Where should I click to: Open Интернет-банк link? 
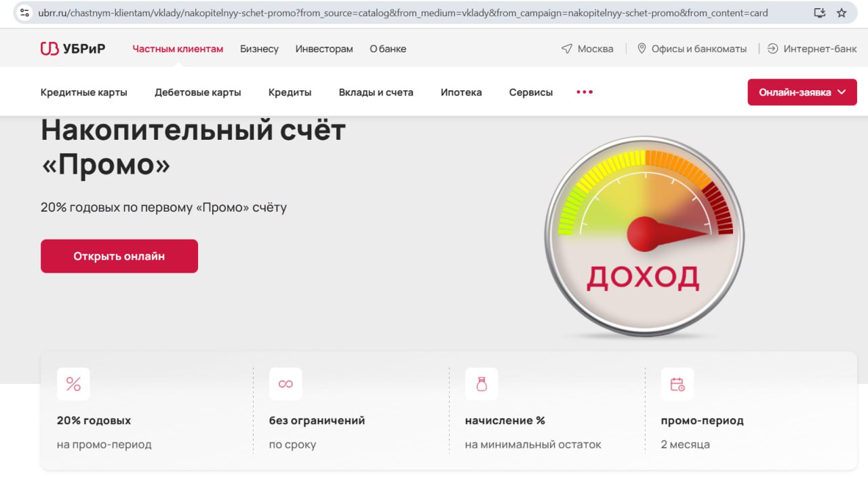point(820,49)
